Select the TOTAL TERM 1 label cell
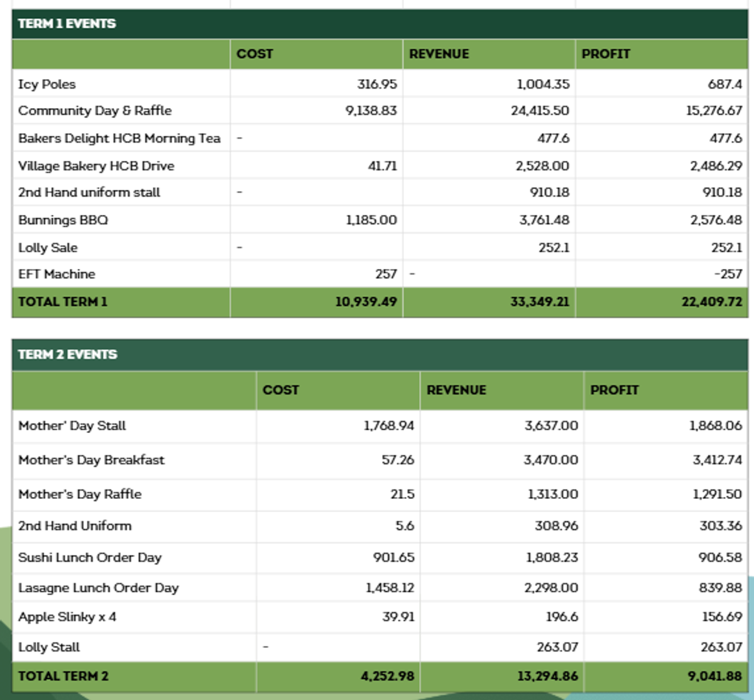The width and height of the screenshot is (754, 700). (x=63, y=302)
